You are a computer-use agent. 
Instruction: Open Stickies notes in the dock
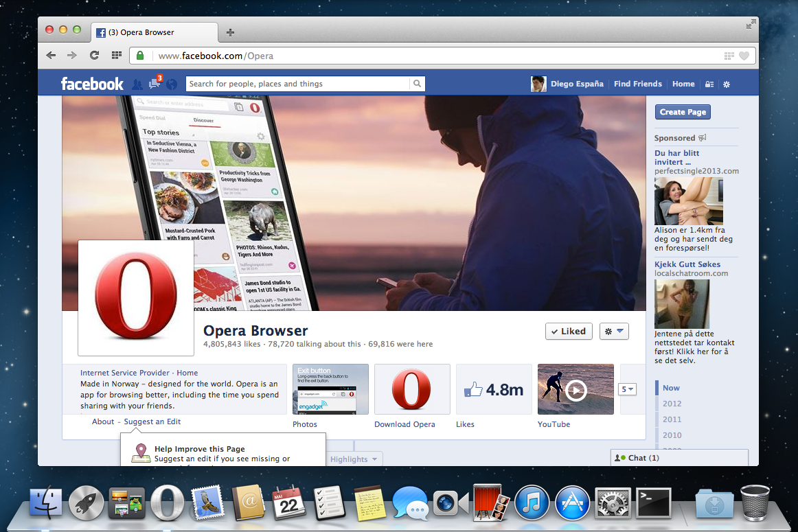click(x=369, y=504)
